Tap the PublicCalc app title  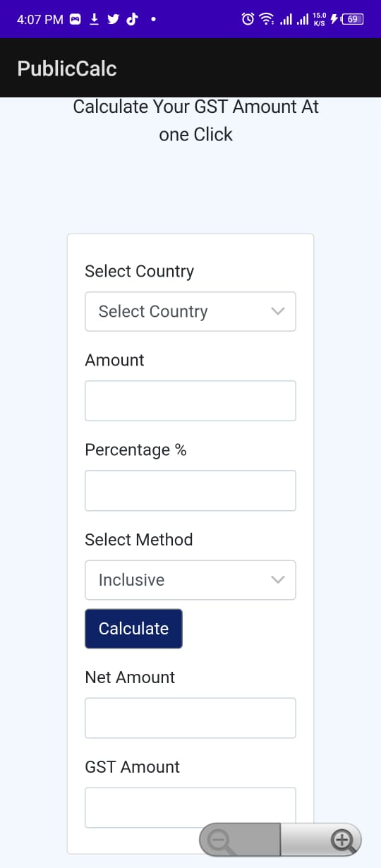[67, 68]
